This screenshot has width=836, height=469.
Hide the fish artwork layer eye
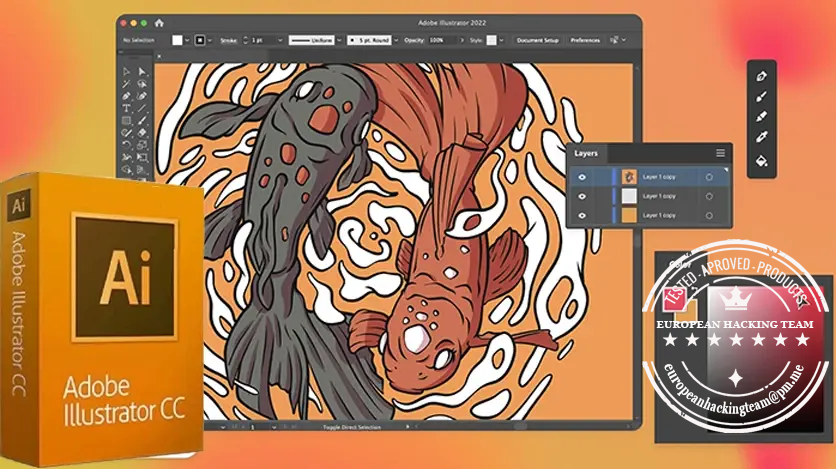pyautogui.click(x=582, y=177)
